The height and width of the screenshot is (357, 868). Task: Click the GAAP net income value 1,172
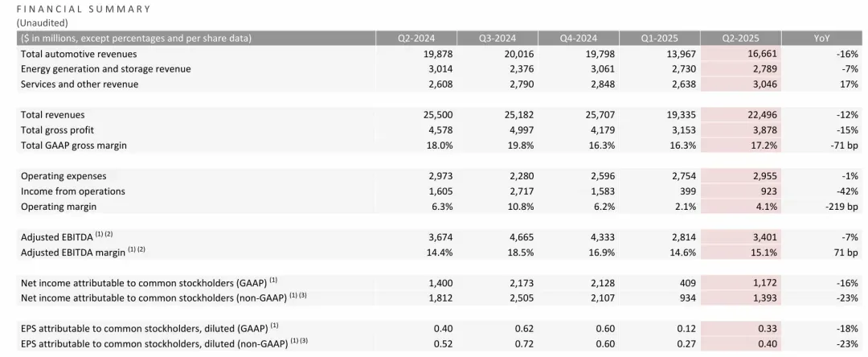pyautogui.click(x=765, y=282)
